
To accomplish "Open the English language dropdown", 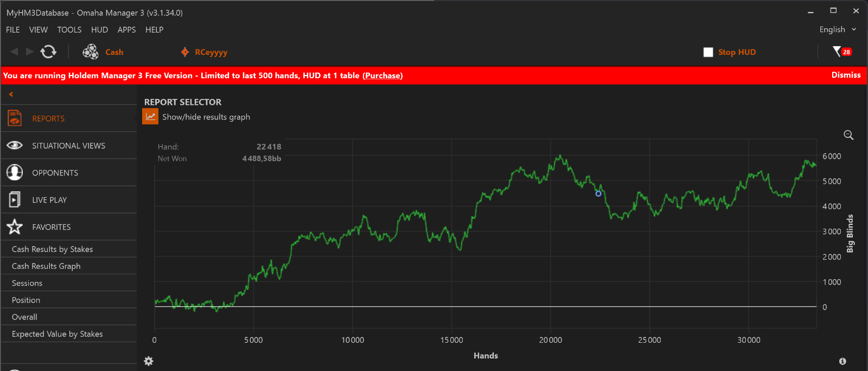I will [837, 29].
